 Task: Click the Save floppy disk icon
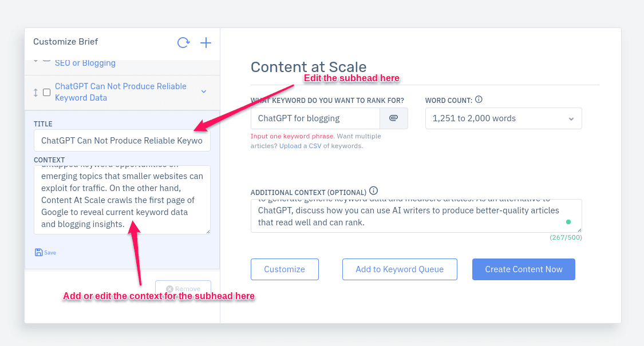pos(38,252)
